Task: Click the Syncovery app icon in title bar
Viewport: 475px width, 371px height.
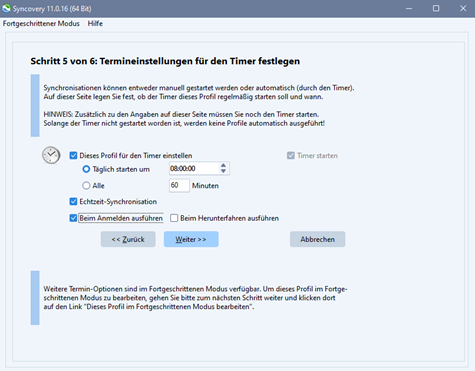Action: click(6, 8)
